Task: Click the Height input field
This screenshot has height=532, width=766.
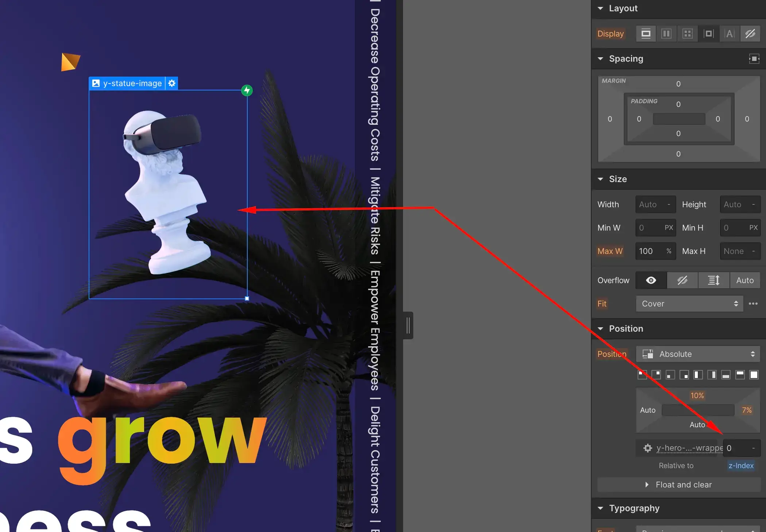Action: tap(740, 204)
